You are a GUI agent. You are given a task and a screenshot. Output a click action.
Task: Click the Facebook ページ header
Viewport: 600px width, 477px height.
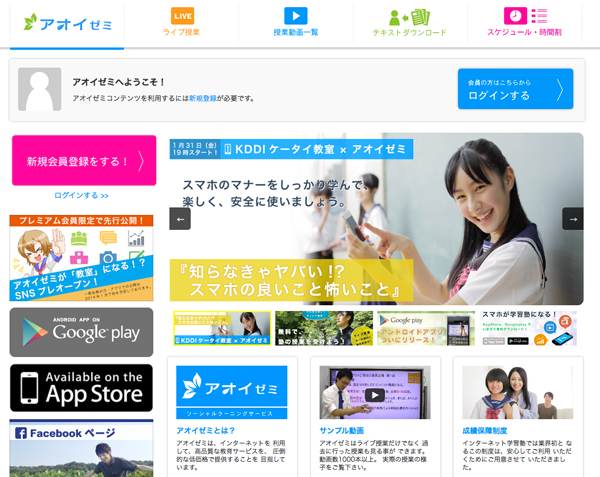click(81, 434)
